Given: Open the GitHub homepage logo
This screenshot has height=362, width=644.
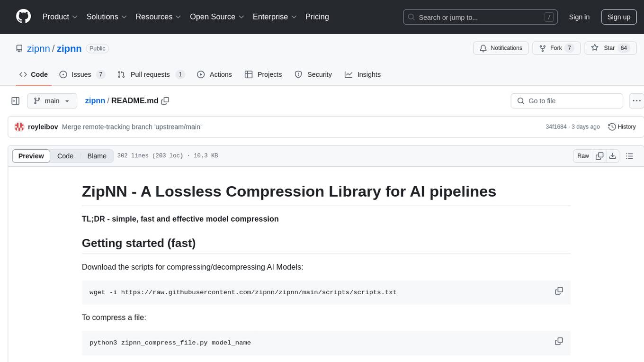Looking at the screenshot, I should (24, 17).
